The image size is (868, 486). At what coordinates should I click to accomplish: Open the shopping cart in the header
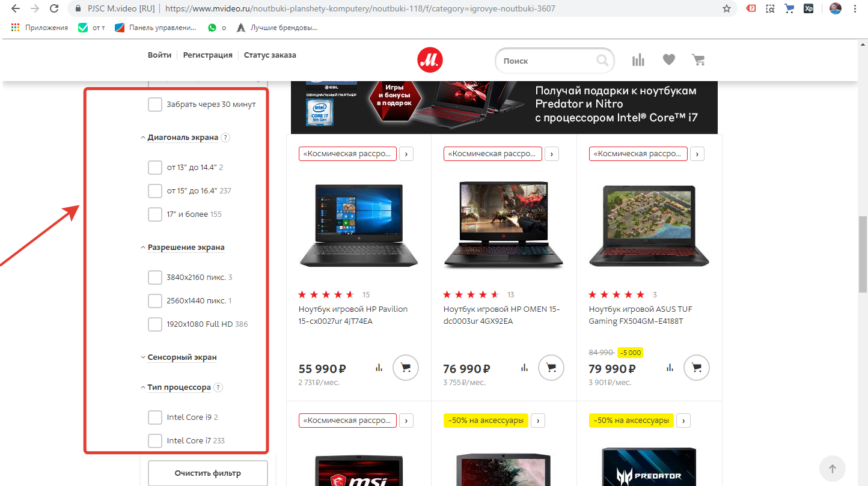coord(698,59)
